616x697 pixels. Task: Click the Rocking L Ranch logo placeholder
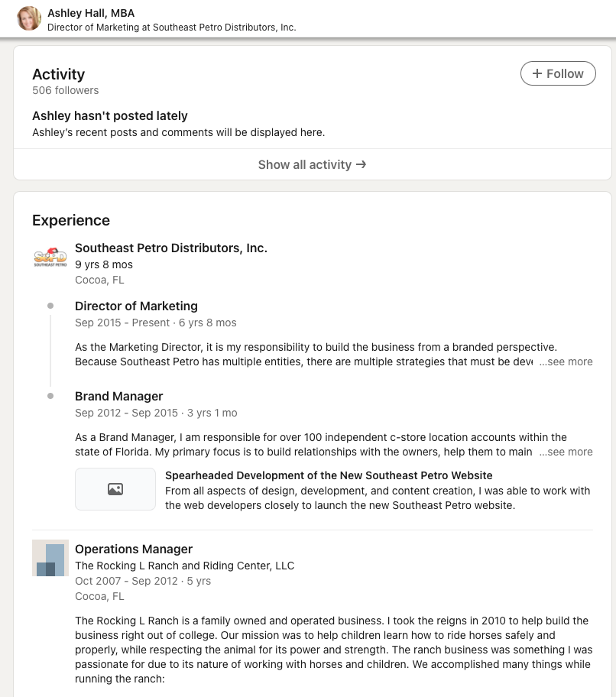coord(50,558)
